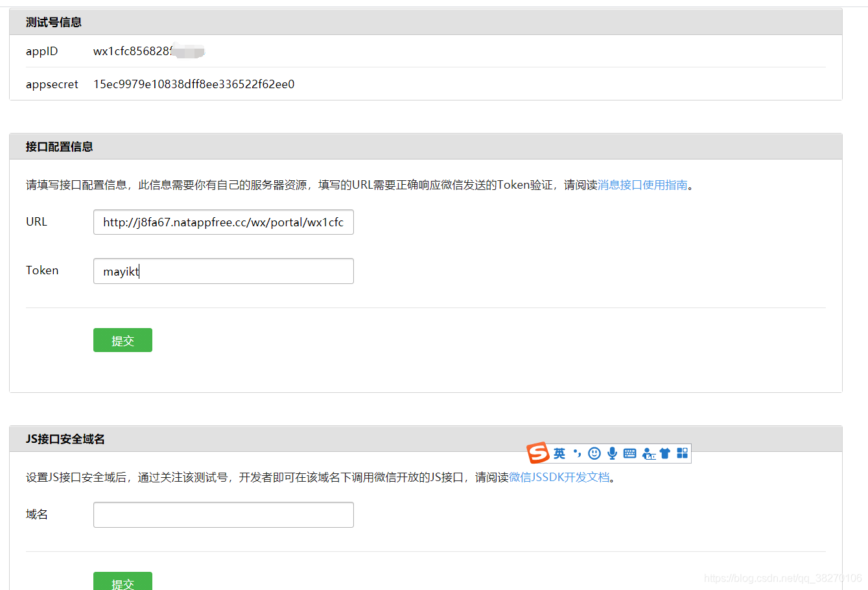Start voice input with the microphone icon
Viewport: 868px width, 590px height.
[x=612, y=453]
